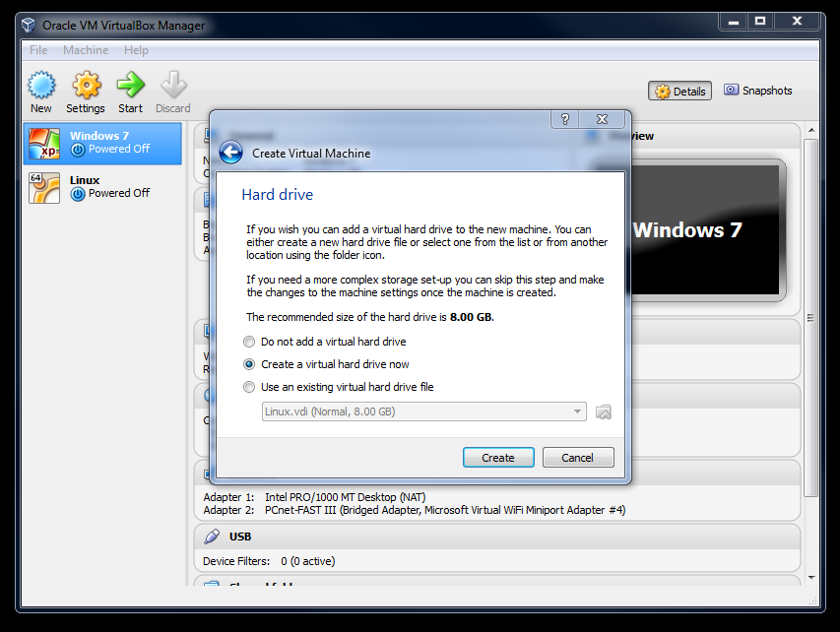Viewport: 840px width, 632px height.
Task: Select the Windows 7 virtual machine
Action: (x=102, y=143)
